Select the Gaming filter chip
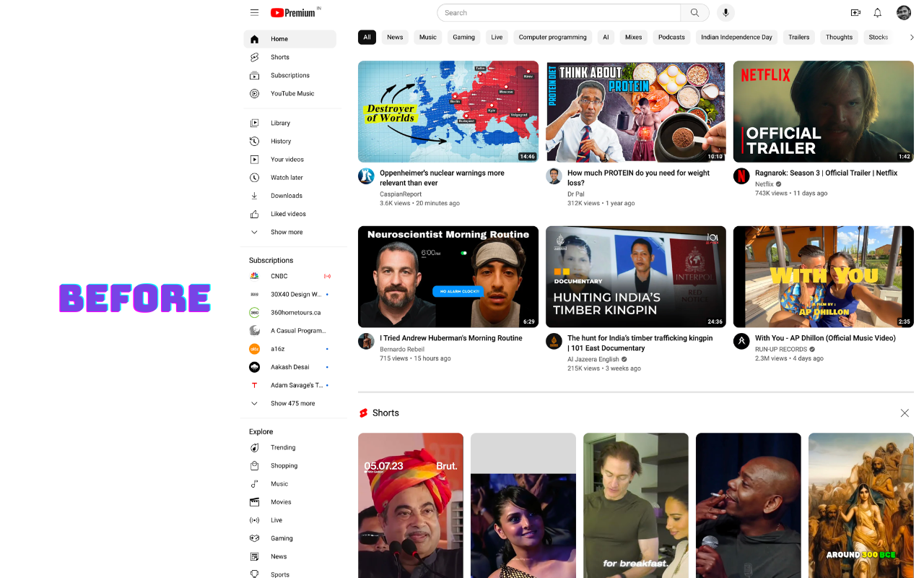 point(463,37)
